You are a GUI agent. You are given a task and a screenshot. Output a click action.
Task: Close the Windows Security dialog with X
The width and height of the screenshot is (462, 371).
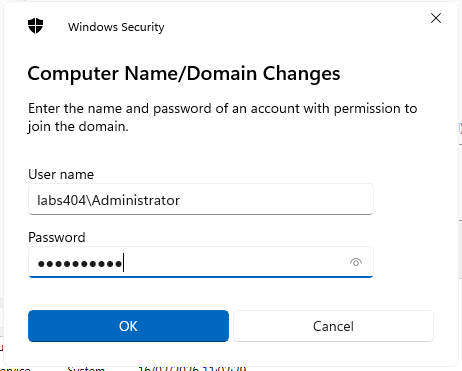436,18
